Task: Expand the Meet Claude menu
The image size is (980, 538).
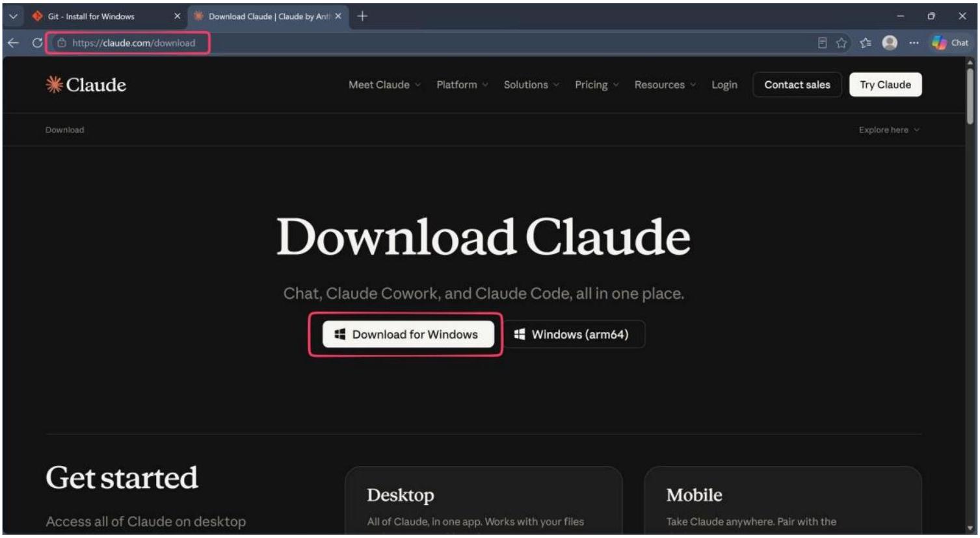Action: coord(384,84)
